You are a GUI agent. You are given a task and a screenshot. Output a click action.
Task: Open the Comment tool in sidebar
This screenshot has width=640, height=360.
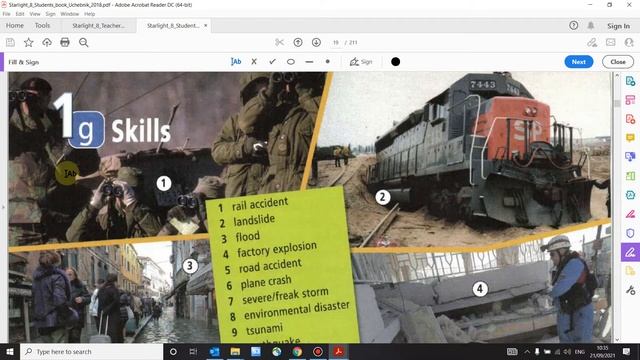click(630, 138)
